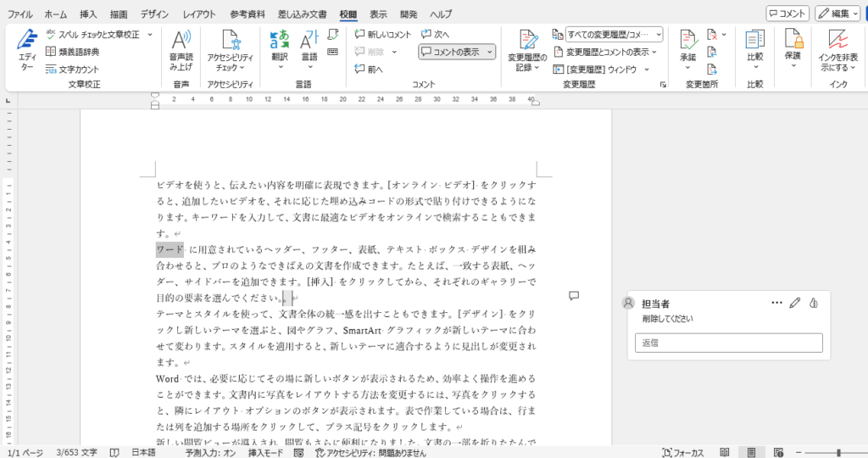This screenshot has width=868, height=458.
Task: Open comment more options (…) menu
Action: point(776,303)
